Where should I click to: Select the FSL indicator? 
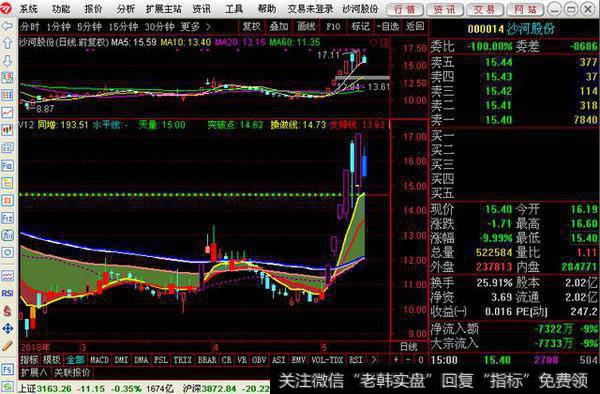click(x=161, y=360)
